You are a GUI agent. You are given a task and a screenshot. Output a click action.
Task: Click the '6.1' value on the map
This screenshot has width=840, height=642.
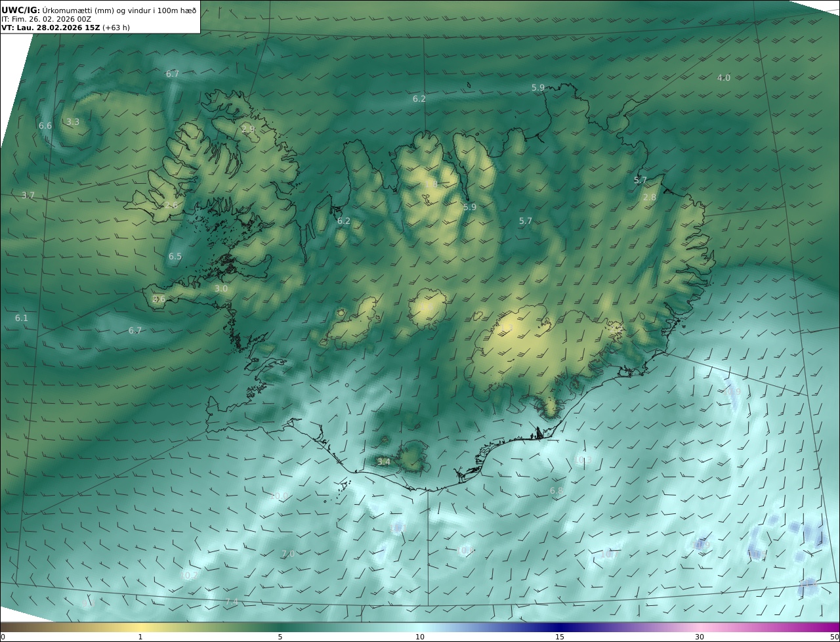tap(22, 318)
